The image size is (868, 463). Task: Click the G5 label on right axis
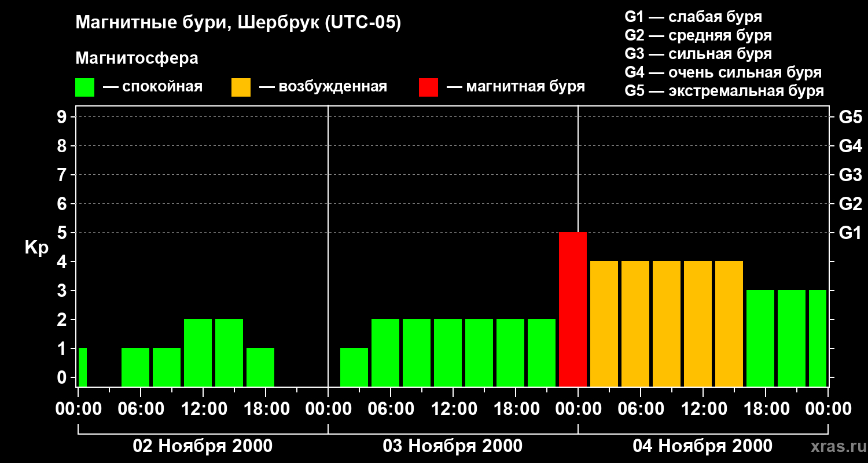[x=850, y=117]
